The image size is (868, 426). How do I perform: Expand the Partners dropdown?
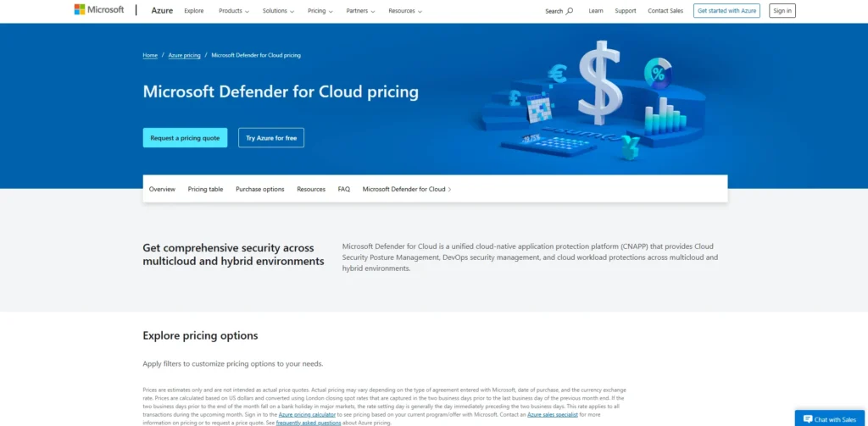[x=360, y=11]
